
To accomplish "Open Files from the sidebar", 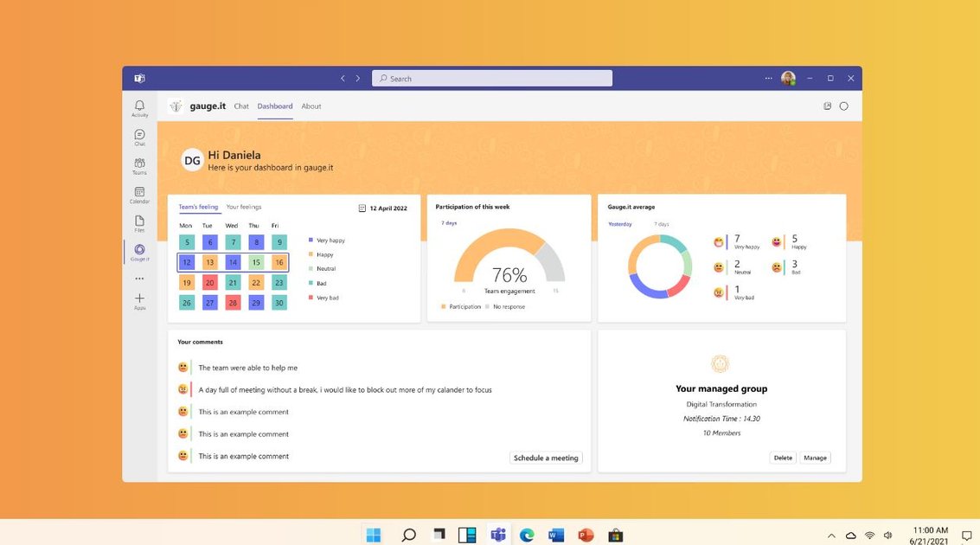I will [139, 223].
